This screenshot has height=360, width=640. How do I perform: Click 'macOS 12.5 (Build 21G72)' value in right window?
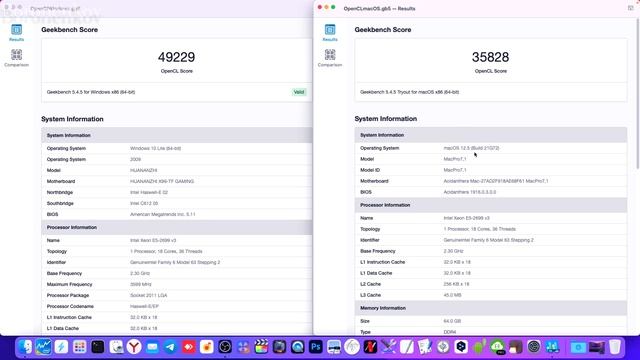pos(471,148)
